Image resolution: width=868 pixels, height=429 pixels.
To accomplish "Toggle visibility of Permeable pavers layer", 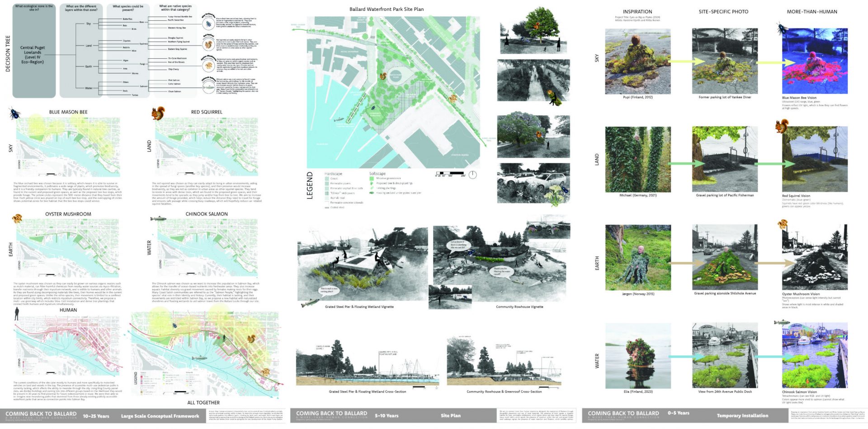I will click(x=327, y=184).
